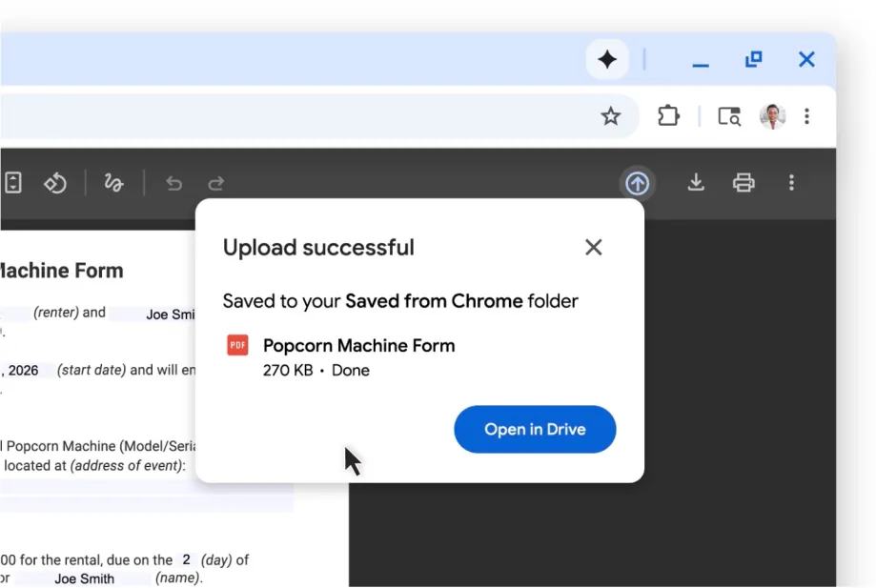Click the Open in Drive button
The image size is (876, 588).
(535, 429)
